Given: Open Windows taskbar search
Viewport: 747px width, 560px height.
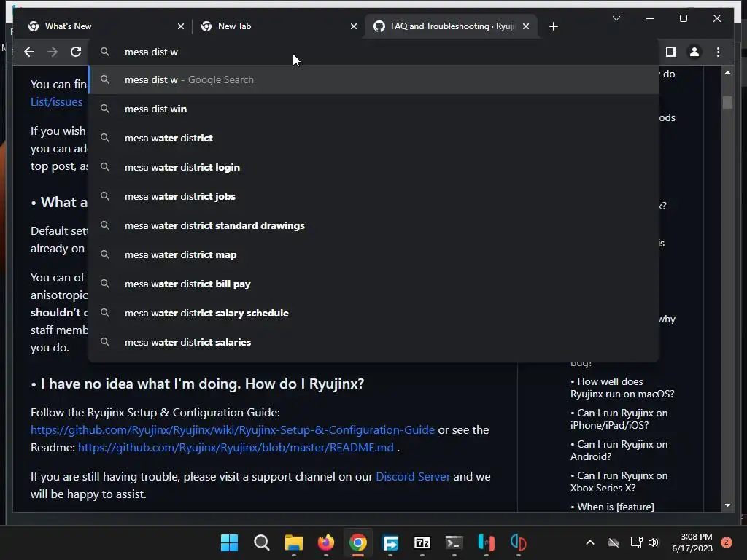Looking at the screenshot, I should tap(262, 542).
